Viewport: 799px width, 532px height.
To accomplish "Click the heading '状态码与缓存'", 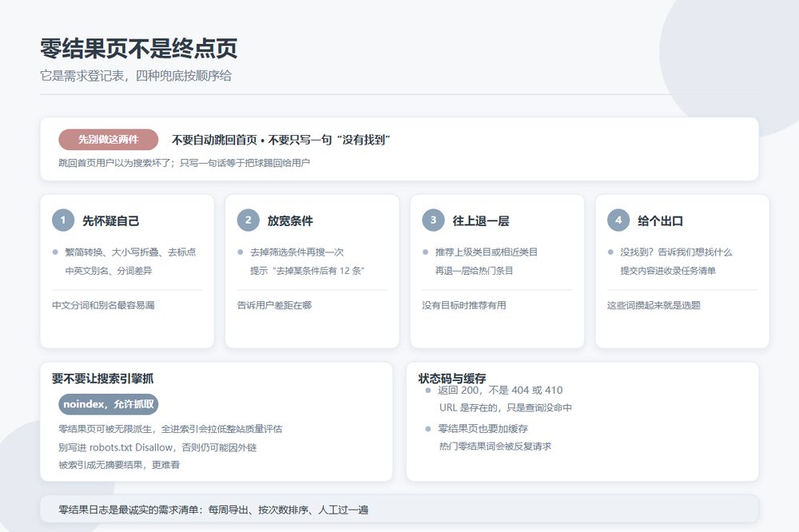I will [452, 378].
